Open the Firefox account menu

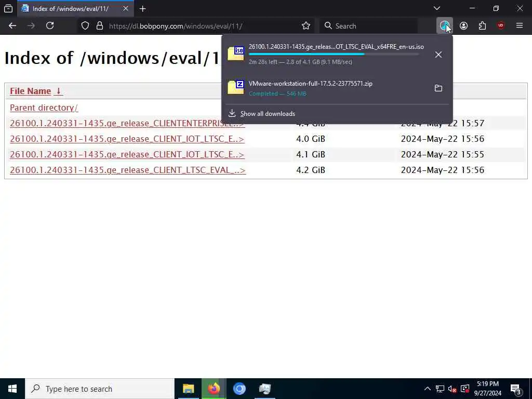click(463, 26)
